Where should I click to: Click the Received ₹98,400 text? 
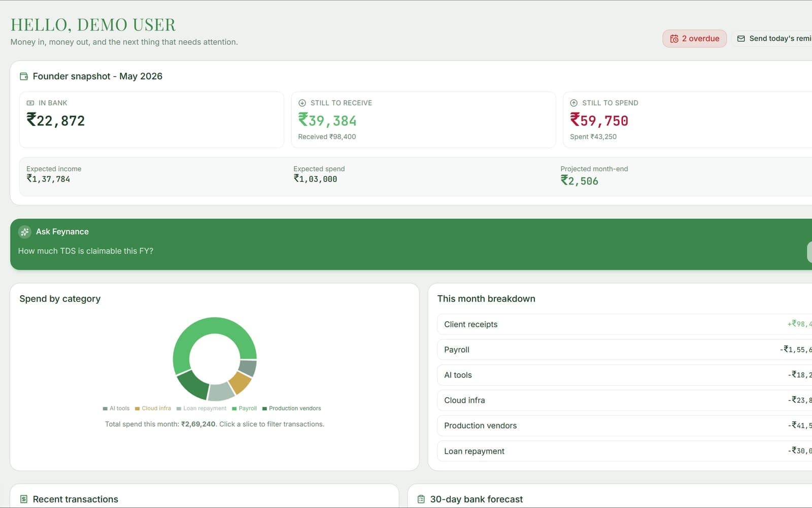coord(327,137)
